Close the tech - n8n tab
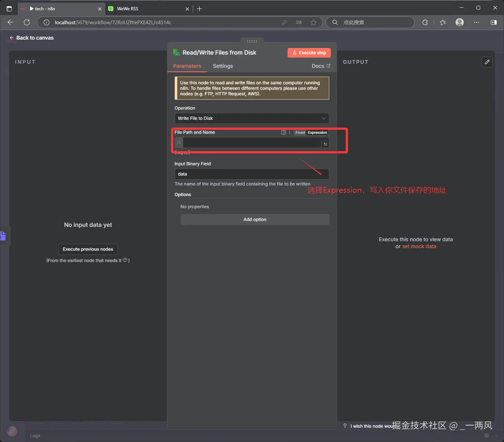Viewport: 504px width, 442px height. click(100, 9)
